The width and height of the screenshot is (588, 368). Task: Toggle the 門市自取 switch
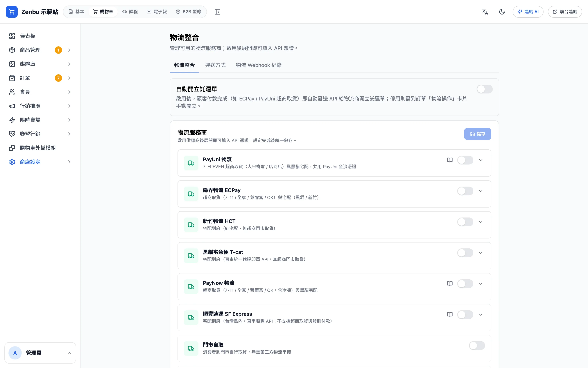point(477,346)
